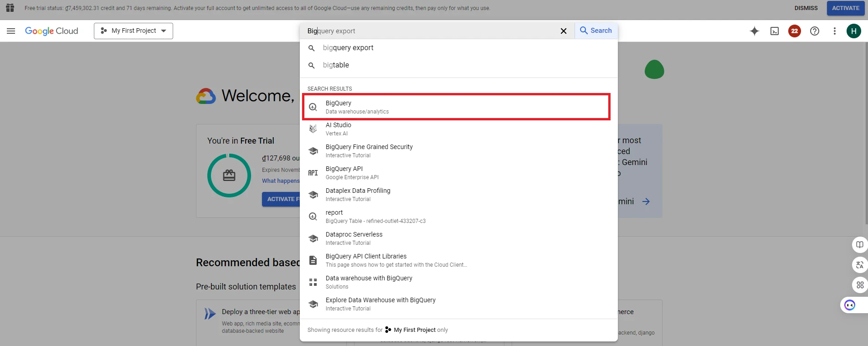Open the report BigQuery Table result
Screen dimensions: 868x346
click(334, 217)
